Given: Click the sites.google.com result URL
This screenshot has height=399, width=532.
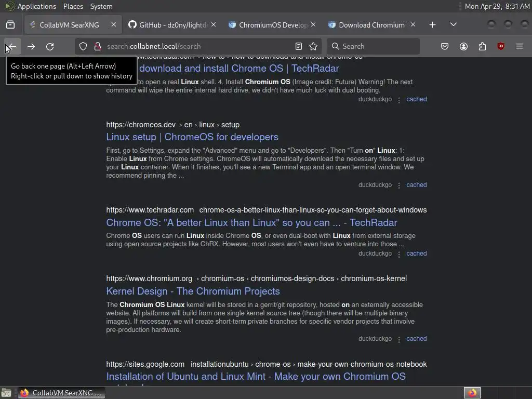Looking at the screenshot, I should click(267, 364).
